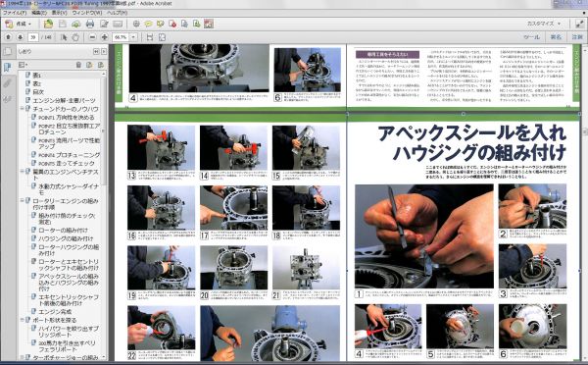Open a file with the folder icon
The image size is (588, 365).
pyautogui.click(x=48, y=24)
